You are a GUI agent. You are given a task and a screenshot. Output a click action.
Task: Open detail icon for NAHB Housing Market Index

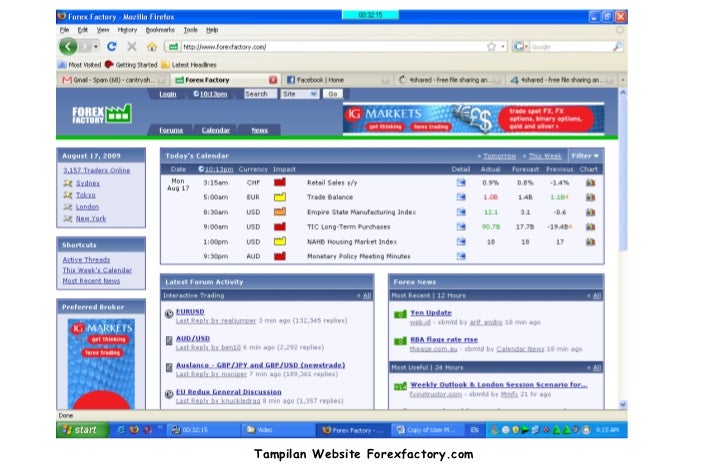[461, 241]
